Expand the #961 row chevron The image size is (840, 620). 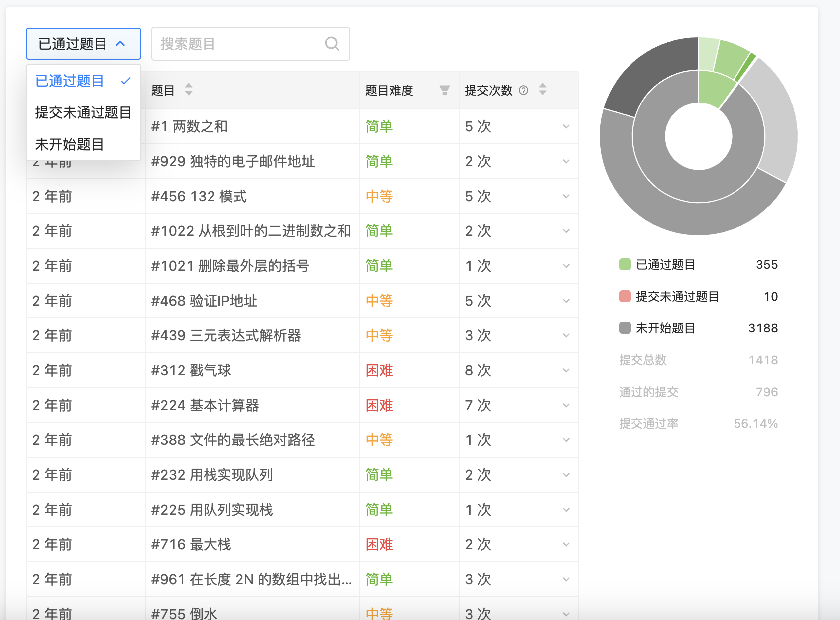click(x=566, y=579)
